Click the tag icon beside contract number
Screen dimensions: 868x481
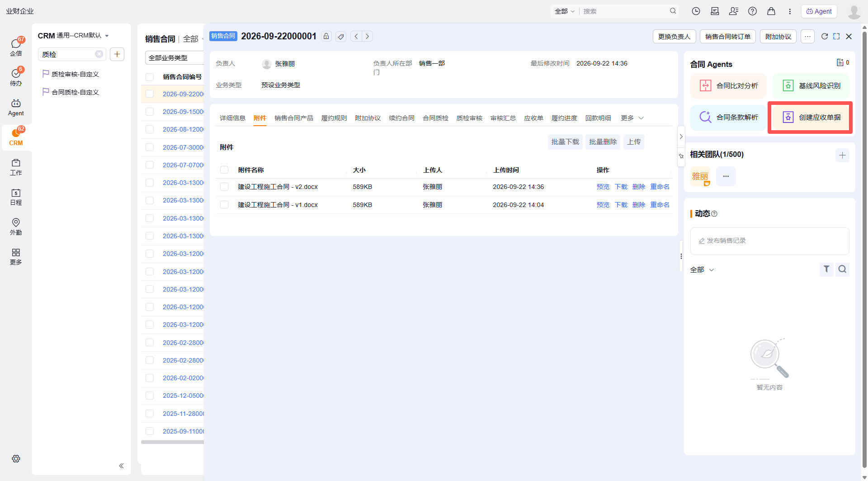point(341,36)
